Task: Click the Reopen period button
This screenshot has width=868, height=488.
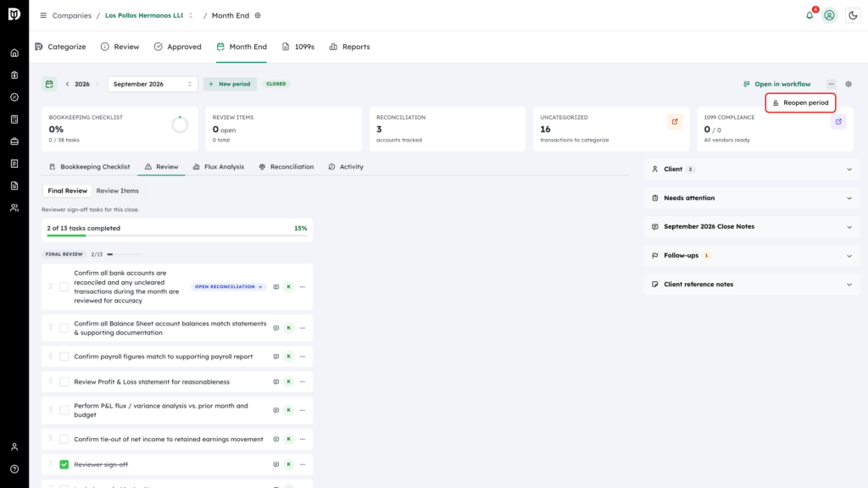Action: (x=800, y=103)
